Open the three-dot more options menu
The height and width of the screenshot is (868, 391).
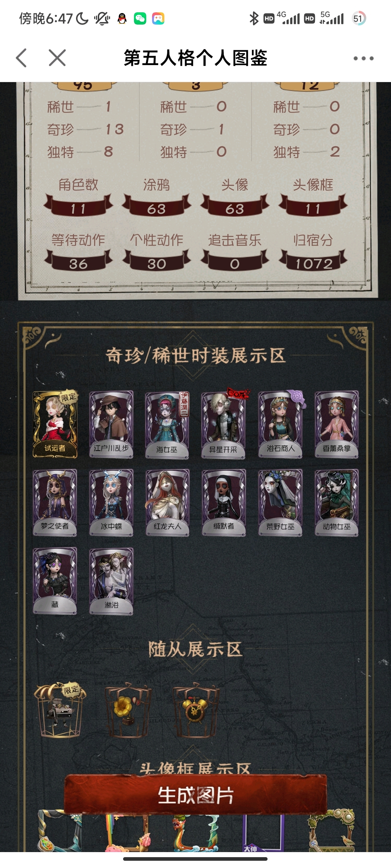[x=363, y=58]
